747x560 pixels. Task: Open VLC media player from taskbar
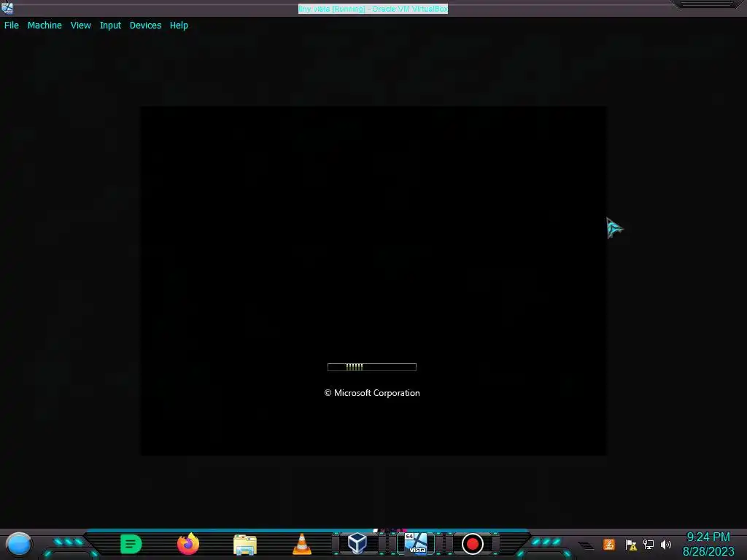pyautogui.click(x=301, y=544)
